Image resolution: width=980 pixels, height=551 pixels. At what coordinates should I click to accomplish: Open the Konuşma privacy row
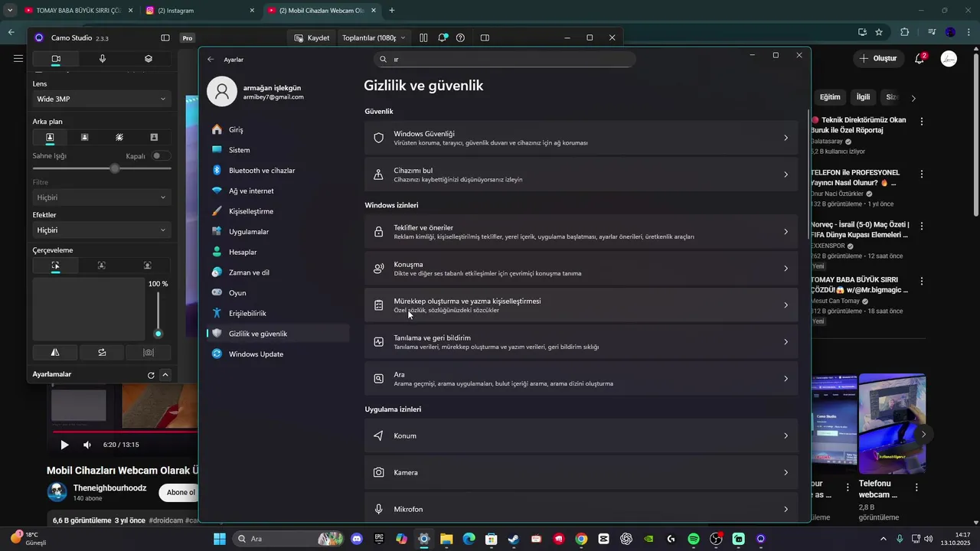tap(581, 269)
